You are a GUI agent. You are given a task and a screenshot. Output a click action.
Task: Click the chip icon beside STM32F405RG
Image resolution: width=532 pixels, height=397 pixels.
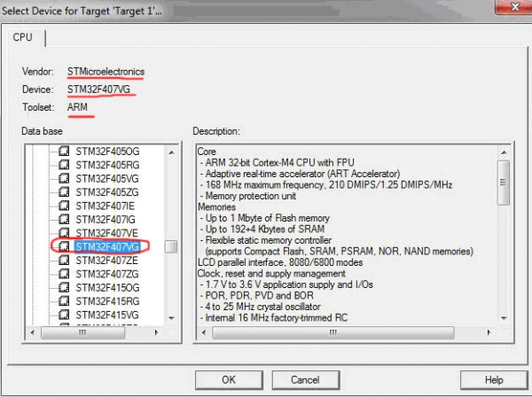pyautogui.click(x=64, y=165)
